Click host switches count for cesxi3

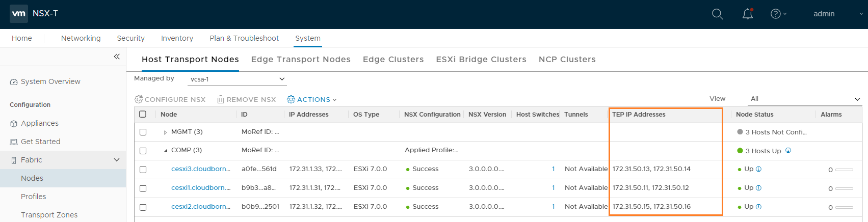[x=553, y=169]
